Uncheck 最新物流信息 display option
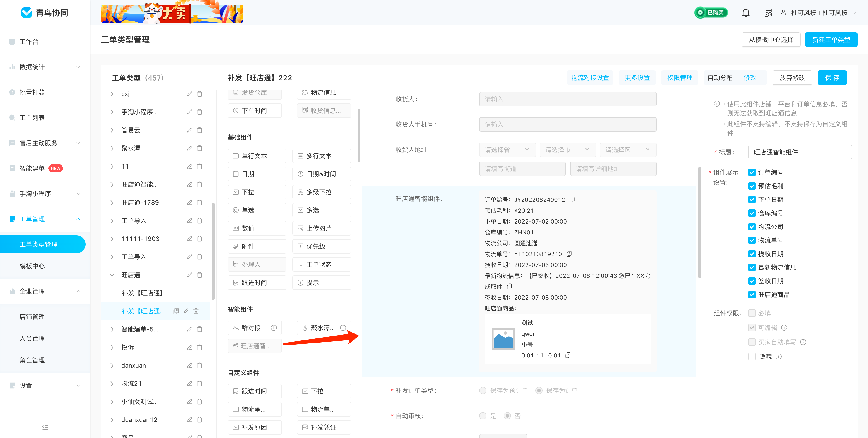 752,267
